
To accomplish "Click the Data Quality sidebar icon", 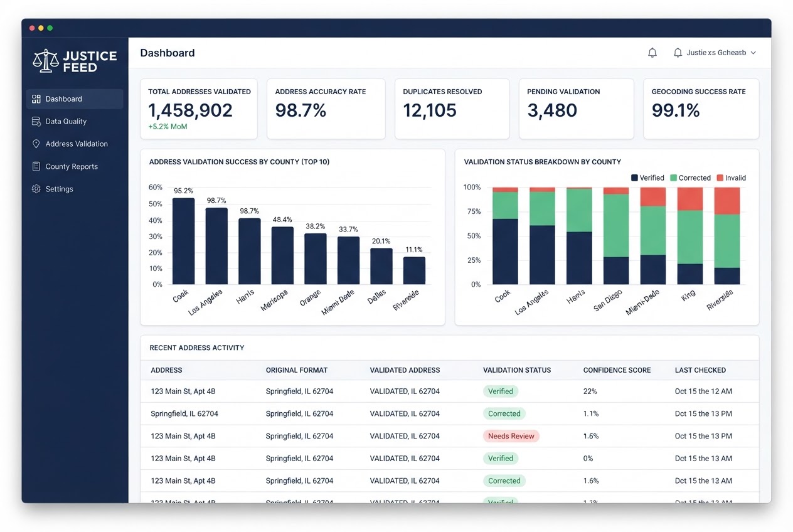I will [36, 121].
